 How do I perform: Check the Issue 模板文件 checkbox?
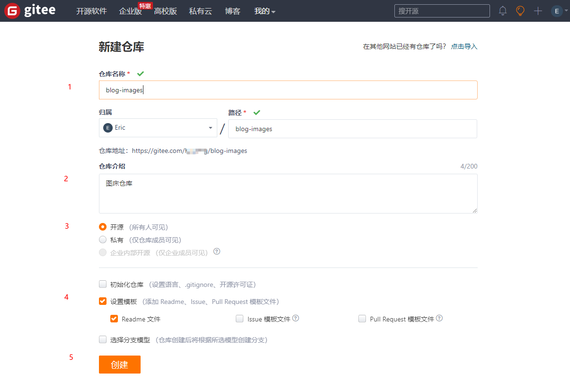(x=240, y=319)
